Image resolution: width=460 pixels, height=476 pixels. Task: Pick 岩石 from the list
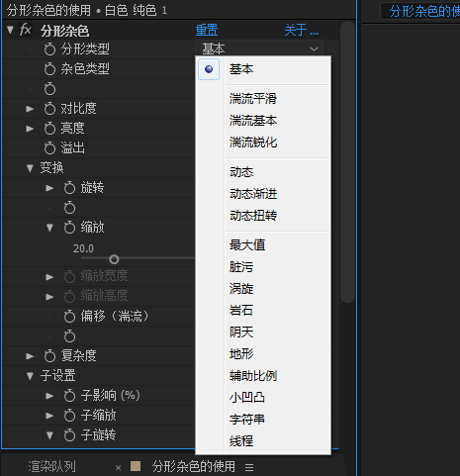click(x=241, y=311)
